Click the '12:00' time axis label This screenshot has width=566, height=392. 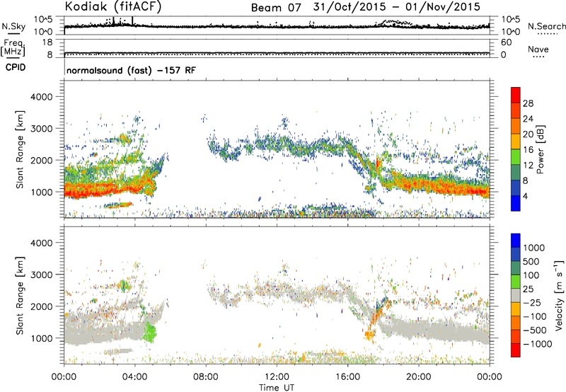point(277,377)
